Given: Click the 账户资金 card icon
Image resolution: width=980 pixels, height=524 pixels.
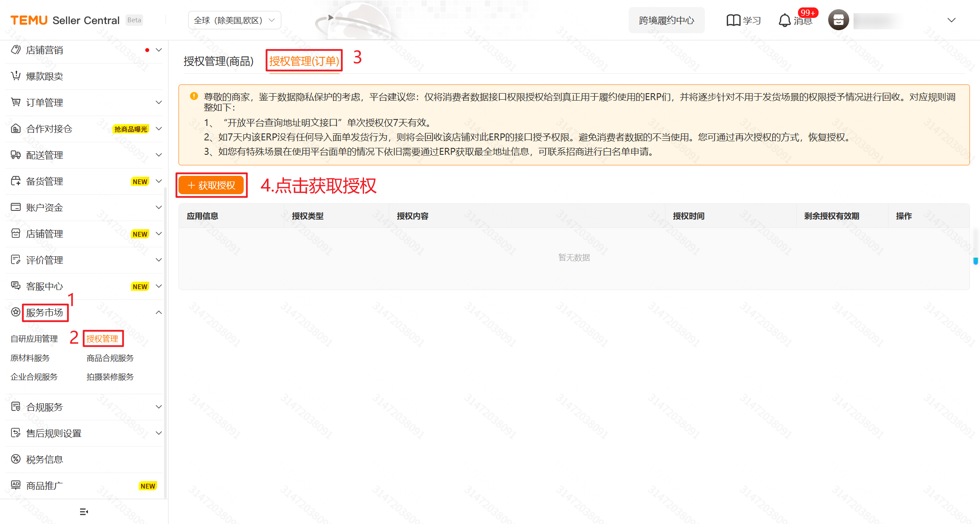Looking at the screenshot, I should [x=16, y=207].
